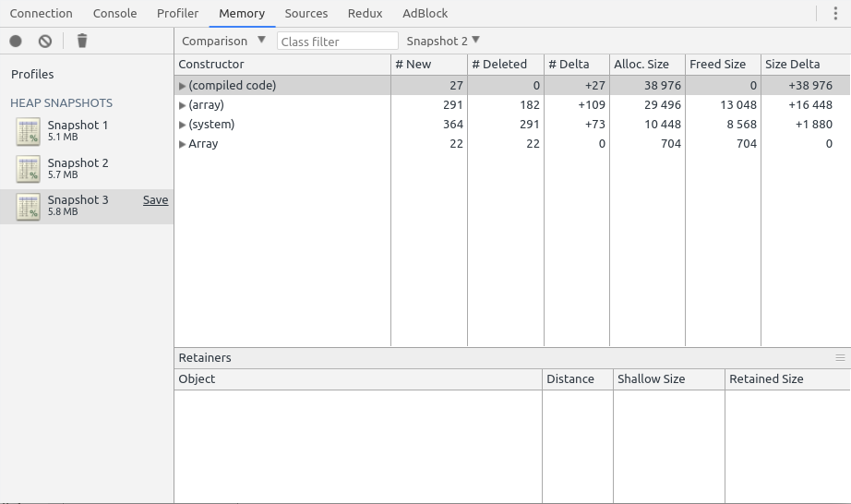Screen dimensions: 851x504
Task: Click the clear all profiles icon
Action: pyautogui.click(x=45, y=41)
